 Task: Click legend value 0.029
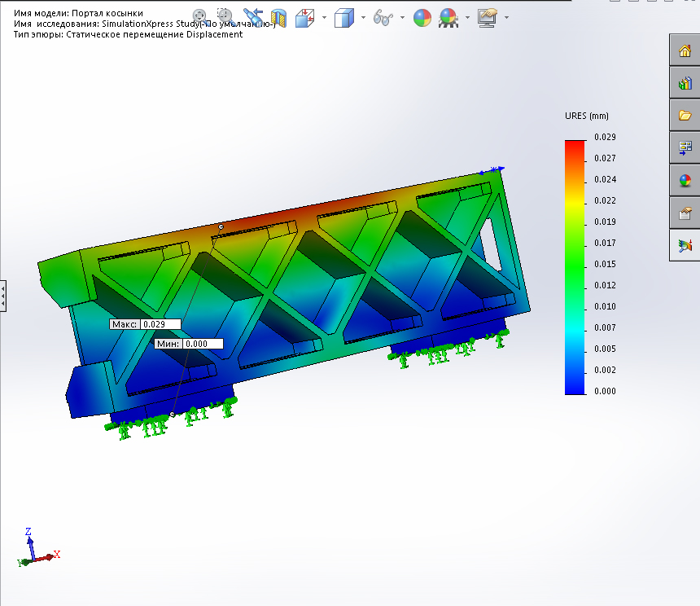click(x=605, y=137)
